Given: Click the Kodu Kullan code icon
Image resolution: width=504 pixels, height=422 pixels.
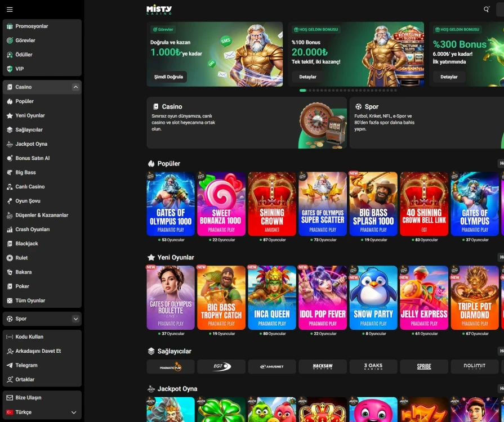Looking at the screenshot, I should (x=10, y=337).
